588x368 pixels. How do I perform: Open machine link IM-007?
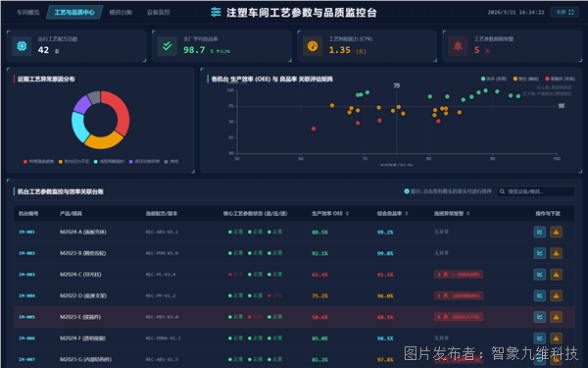tap(27, 359)
